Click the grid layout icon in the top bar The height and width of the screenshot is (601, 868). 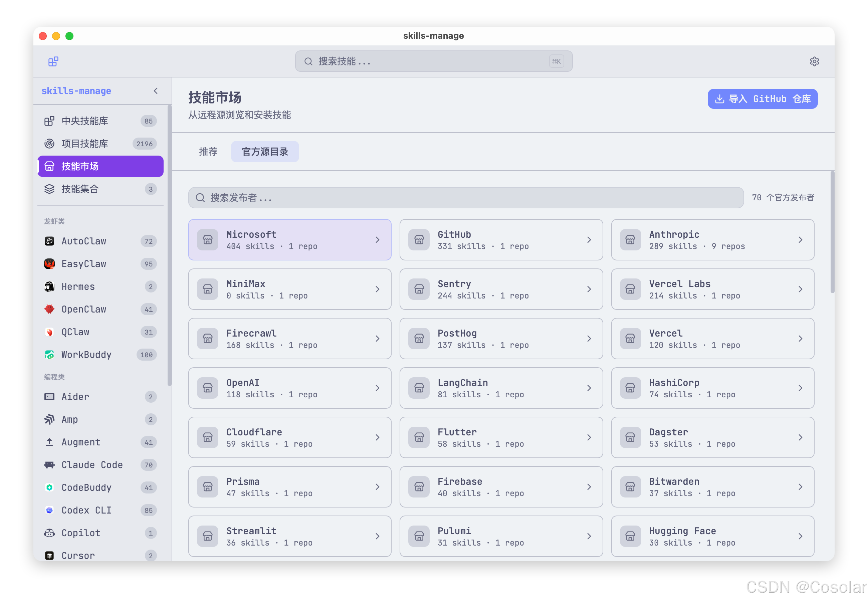pyautogui.click(x=53, y=61)
